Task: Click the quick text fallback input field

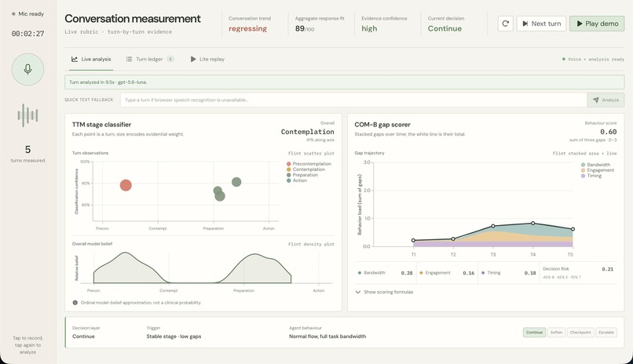Action: (353, 100)
